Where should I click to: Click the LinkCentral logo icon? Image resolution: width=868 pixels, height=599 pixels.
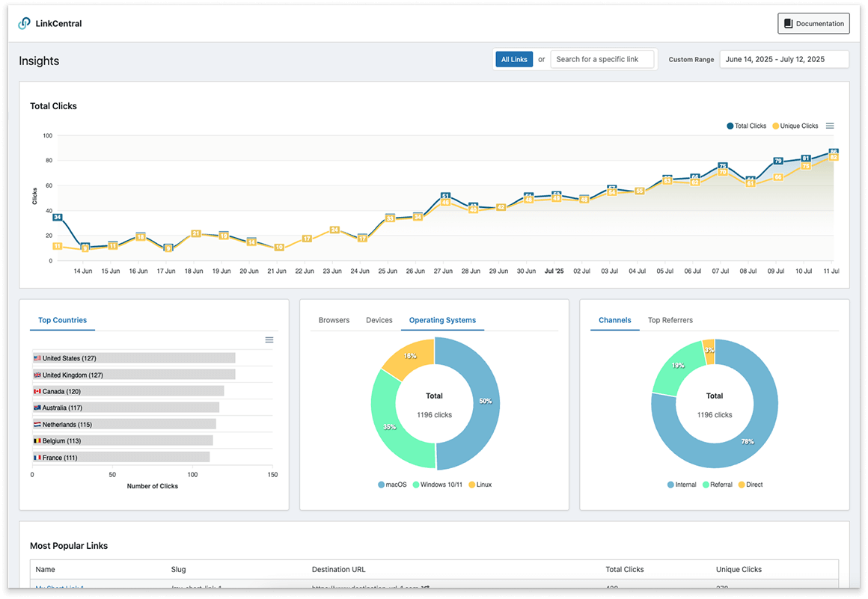pyautogui.click(x=23, y=23)
